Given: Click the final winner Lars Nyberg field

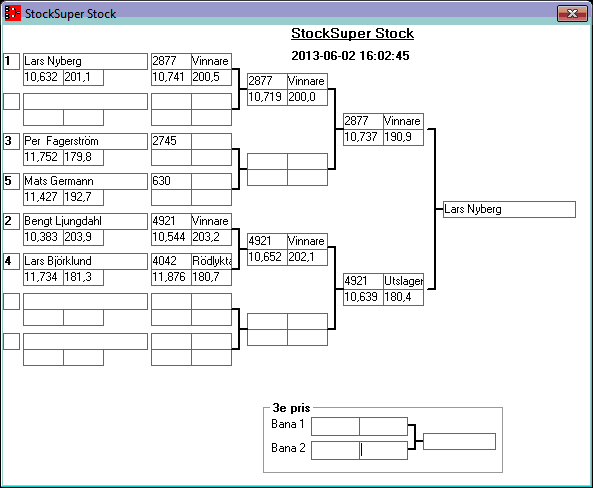Looking at the screenshot, I should [x=509, y=209].
